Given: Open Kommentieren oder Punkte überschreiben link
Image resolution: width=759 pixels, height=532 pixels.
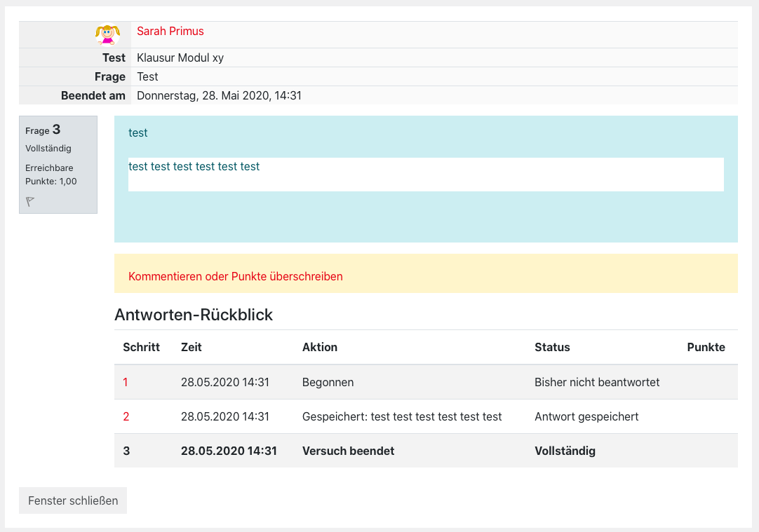Looking at the screenshot, I should click(235, 276).
